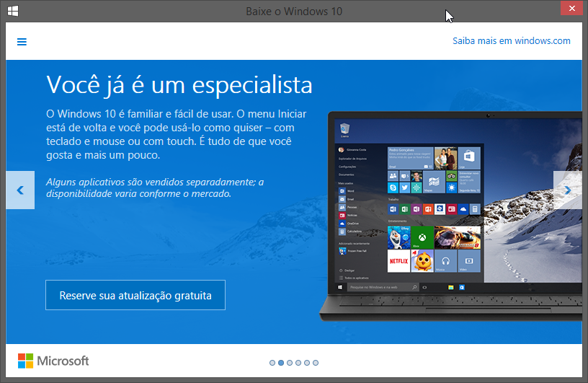The width and height of the screenshot is (588, 383).
Task: Open the hamburger menu
Action: coord(22,42)
